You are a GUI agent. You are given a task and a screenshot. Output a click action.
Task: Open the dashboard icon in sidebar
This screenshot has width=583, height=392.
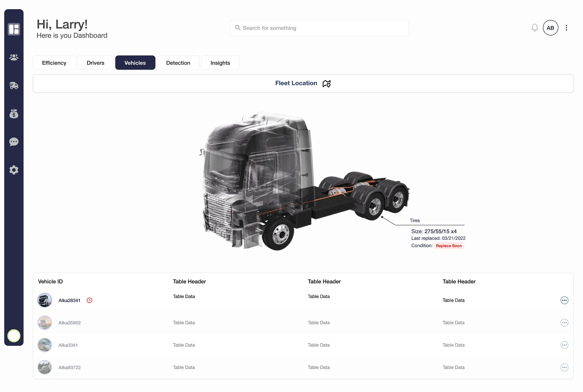[x=14, y=29]
